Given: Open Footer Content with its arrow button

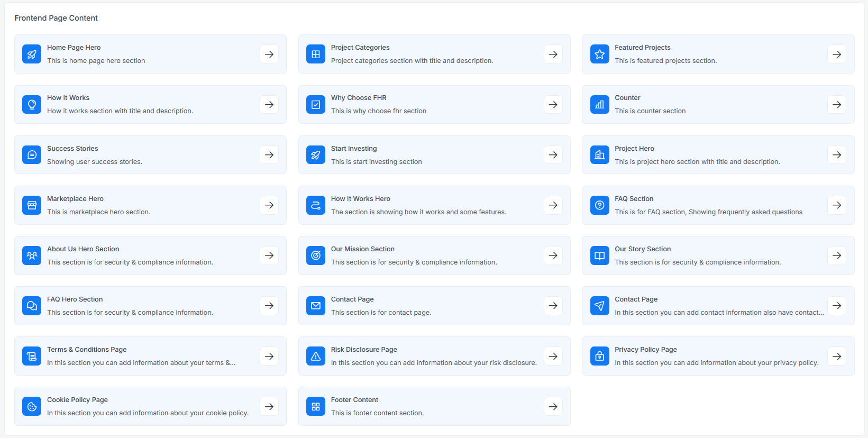Looking at the screenshot, I should pos(553,406).
